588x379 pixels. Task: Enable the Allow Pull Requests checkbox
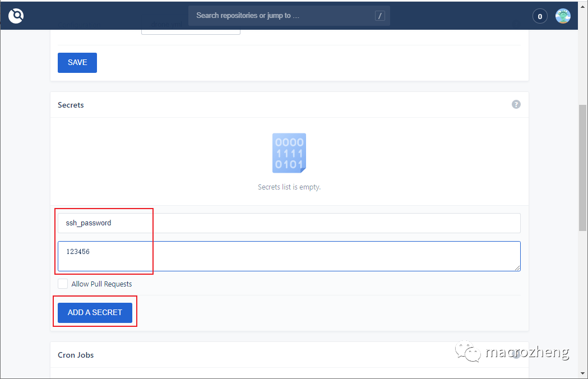click(x=63, y=283)
